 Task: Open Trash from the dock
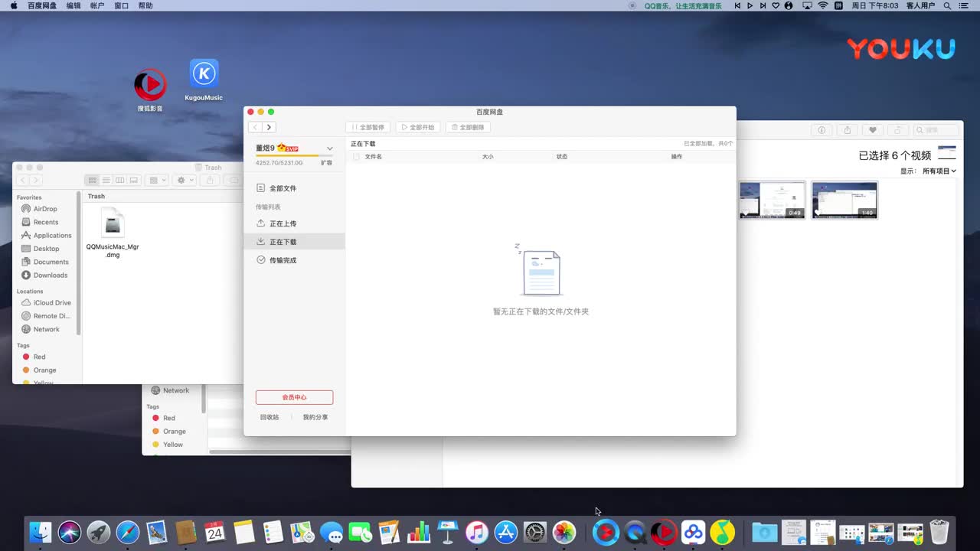tap(939, 532)
